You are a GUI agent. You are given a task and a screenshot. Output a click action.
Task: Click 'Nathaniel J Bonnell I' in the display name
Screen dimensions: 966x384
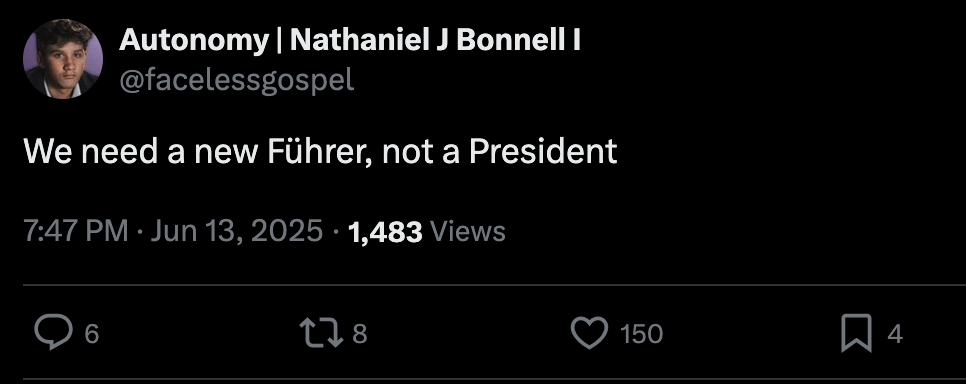(435, 41)
